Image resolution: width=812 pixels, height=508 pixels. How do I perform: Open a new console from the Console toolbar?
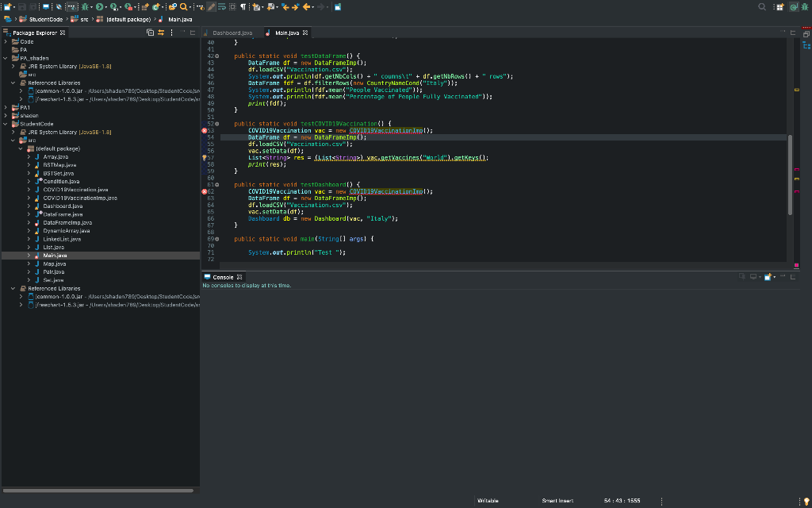pyautogui.click(x=768, y=276)
